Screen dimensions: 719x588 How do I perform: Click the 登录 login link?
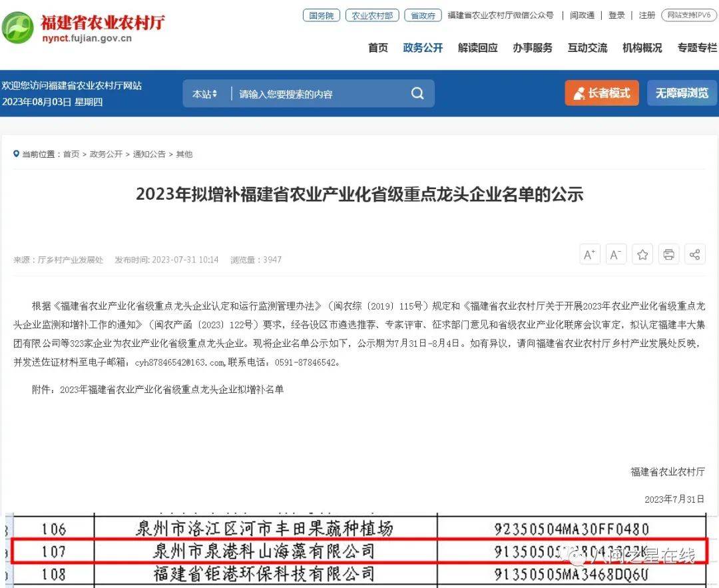(616, 15)
